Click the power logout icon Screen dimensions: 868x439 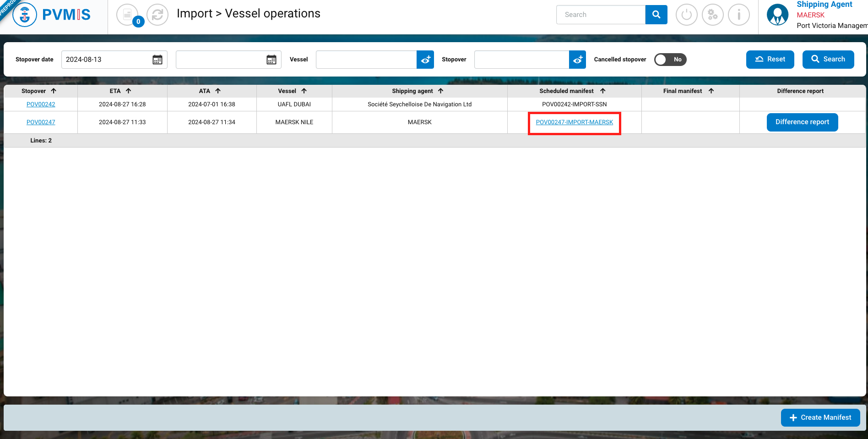pyautogui.click(x=686, y=15)
